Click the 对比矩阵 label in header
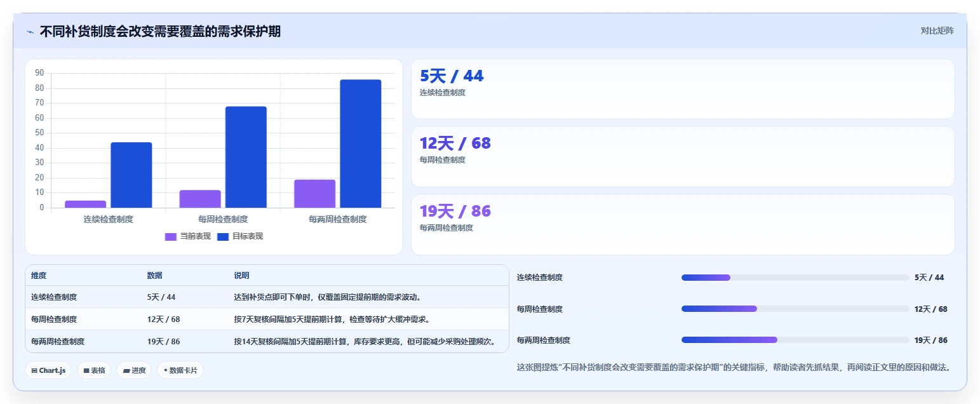 click(x=937, y=30)
